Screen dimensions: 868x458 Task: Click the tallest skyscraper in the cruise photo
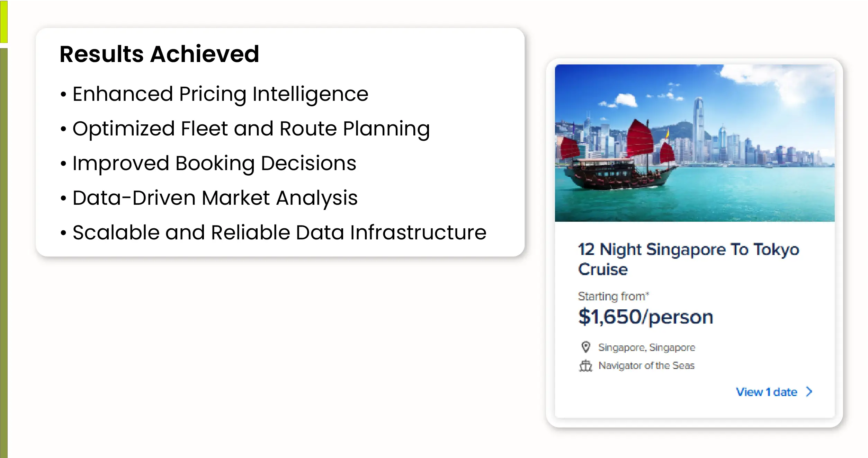[699, 128]
